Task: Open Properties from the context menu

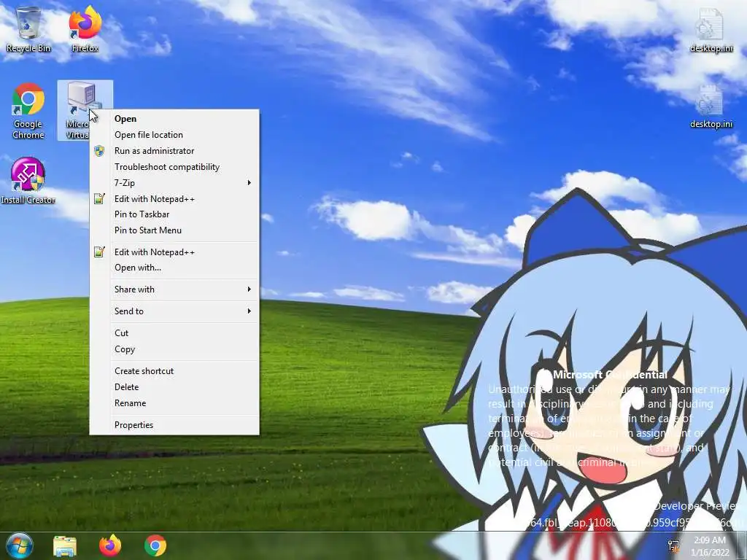Action: point(174,425)
